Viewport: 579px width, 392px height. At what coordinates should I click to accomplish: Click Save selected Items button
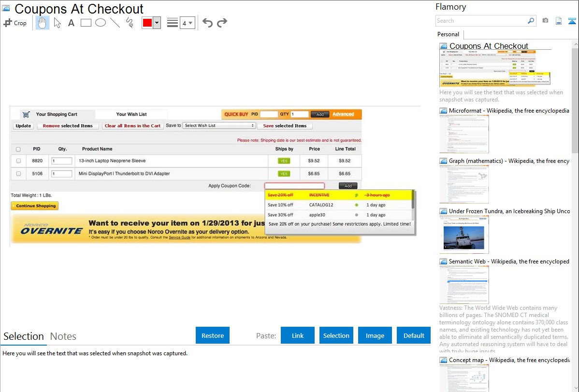285,126
